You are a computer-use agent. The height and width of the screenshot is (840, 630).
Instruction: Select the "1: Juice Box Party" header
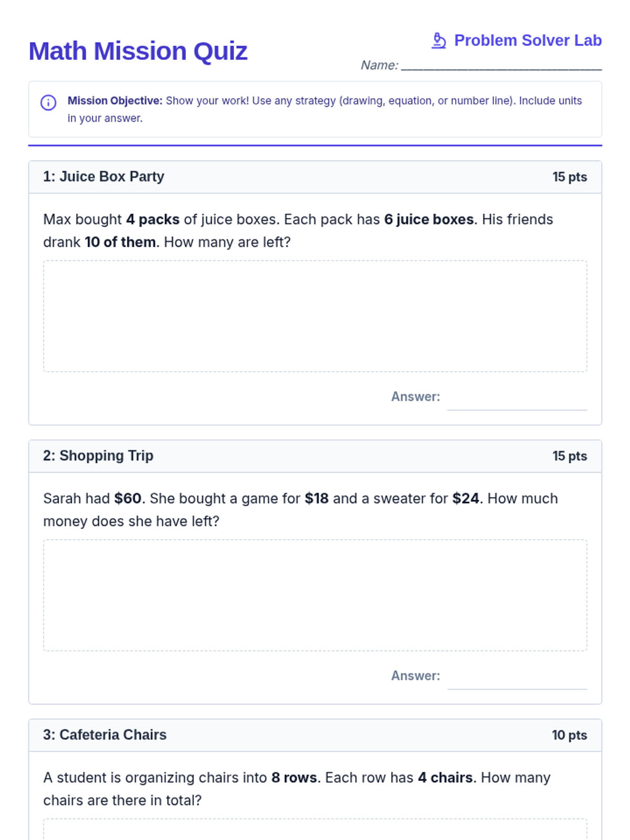point(103,177)
